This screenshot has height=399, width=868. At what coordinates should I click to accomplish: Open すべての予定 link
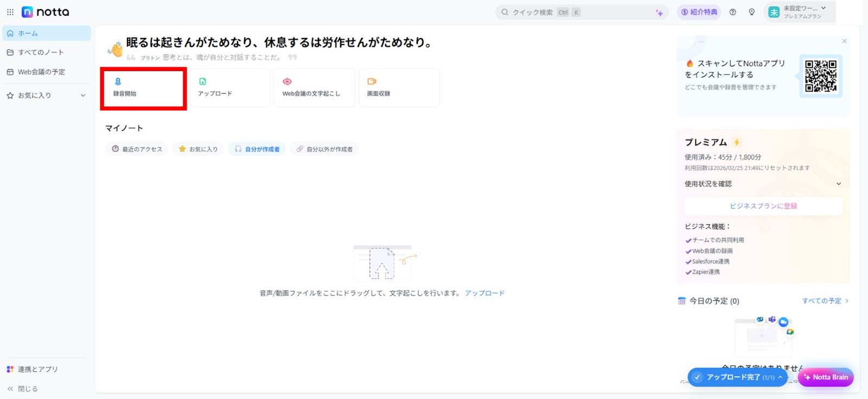pyautogui.click(x=825, y=301)
